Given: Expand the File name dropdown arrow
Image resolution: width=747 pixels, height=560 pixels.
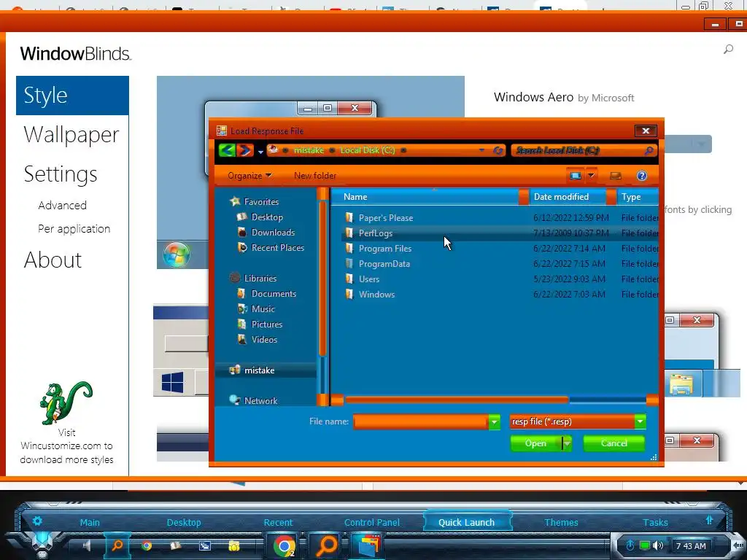Looking at the screenshot, I should pyautogui.click(x=494, y=422).
